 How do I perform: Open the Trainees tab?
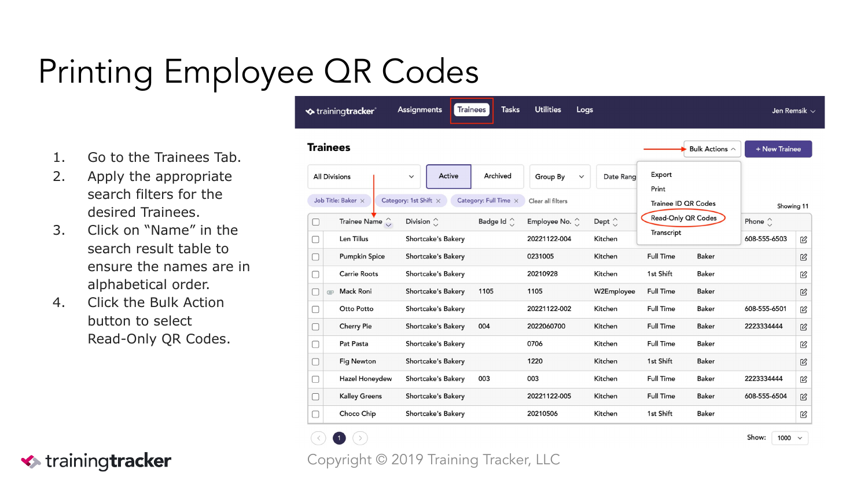point(472,110)
